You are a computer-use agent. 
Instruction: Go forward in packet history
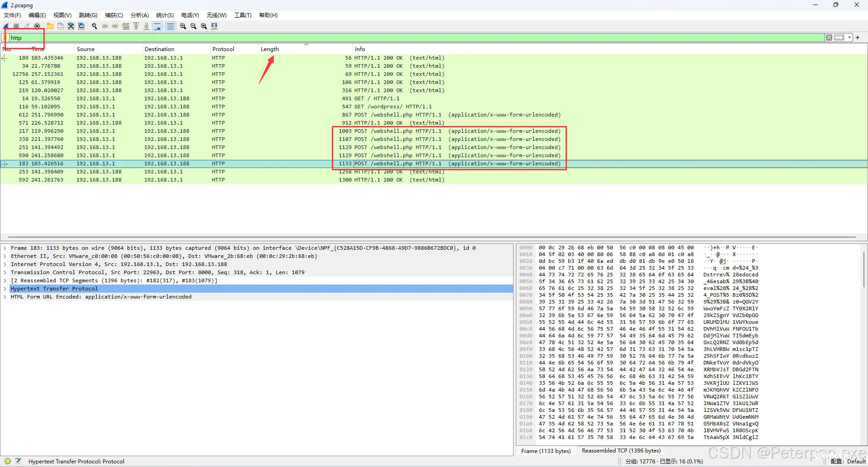[115, 26]
